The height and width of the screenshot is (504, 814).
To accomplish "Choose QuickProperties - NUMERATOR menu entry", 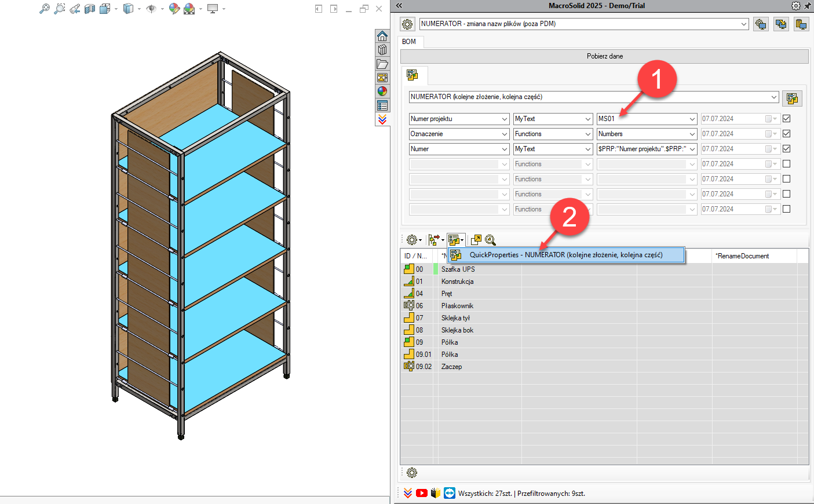I will tap(566, 255).
